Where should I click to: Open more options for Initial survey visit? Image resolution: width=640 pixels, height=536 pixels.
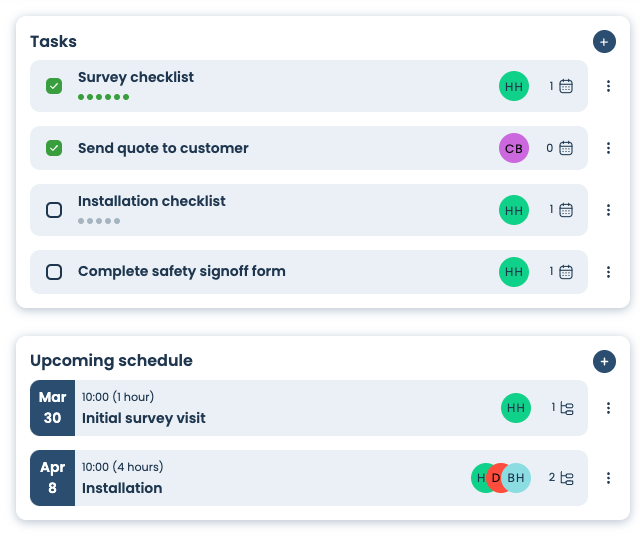pos(608,408)
